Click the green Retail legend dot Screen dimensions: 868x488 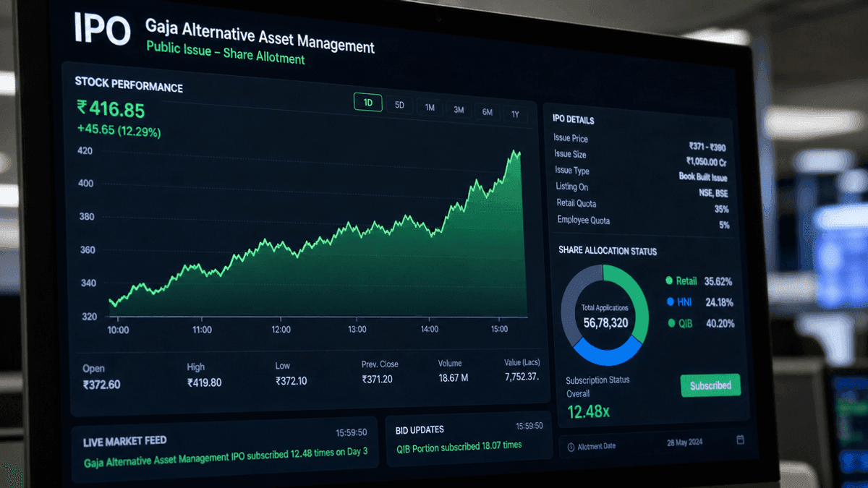pyautogui.click(x=670, y=281)
